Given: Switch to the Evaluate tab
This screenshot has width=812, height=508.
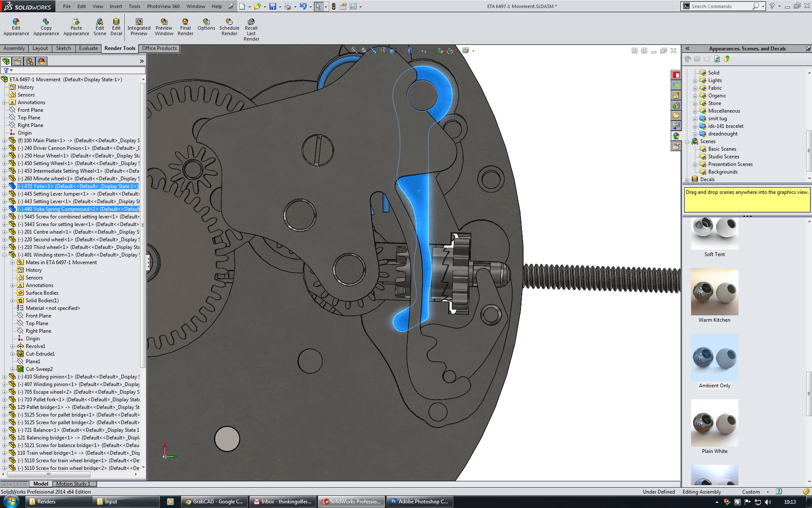Looking at the screenshot, I should tap(88, 48).
